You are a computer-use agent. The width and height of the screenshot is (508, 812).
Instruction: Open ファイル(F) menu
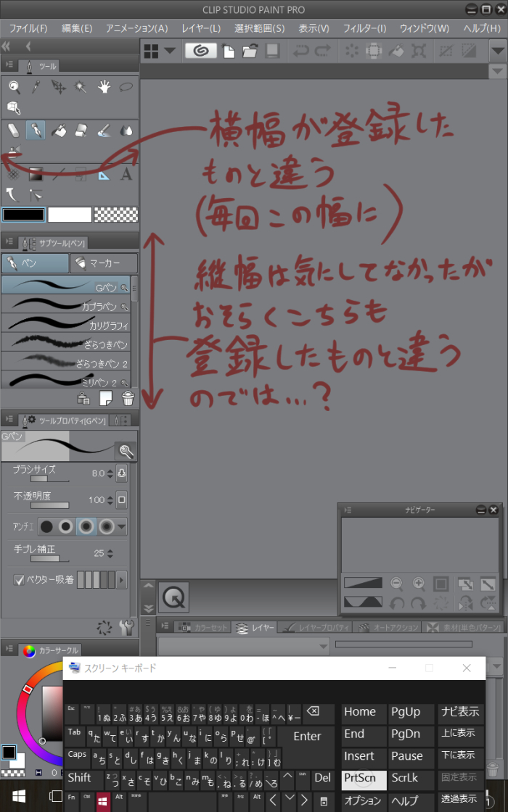tap(28, 28)
